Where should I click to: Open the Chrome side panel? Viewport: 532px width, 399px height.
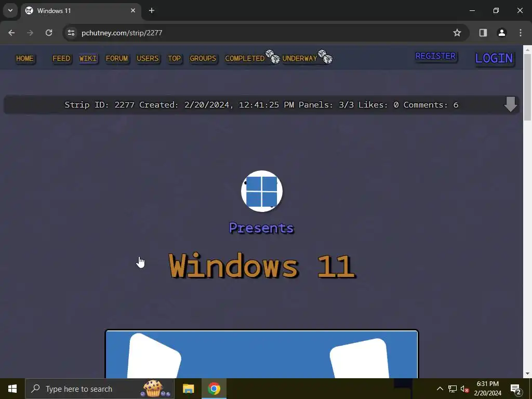pyautogui.click(x=483, y=33)
